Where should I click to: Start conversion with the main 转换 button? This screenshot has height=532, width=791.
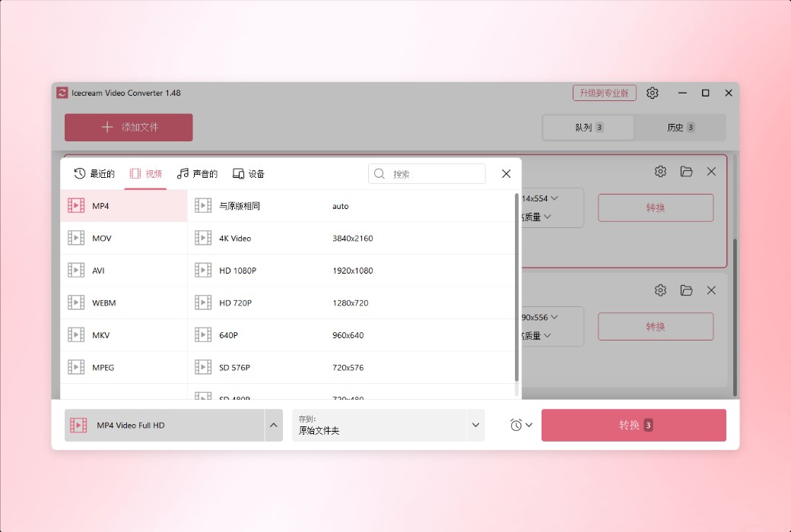pyautogui.click(x=634, y=425)
